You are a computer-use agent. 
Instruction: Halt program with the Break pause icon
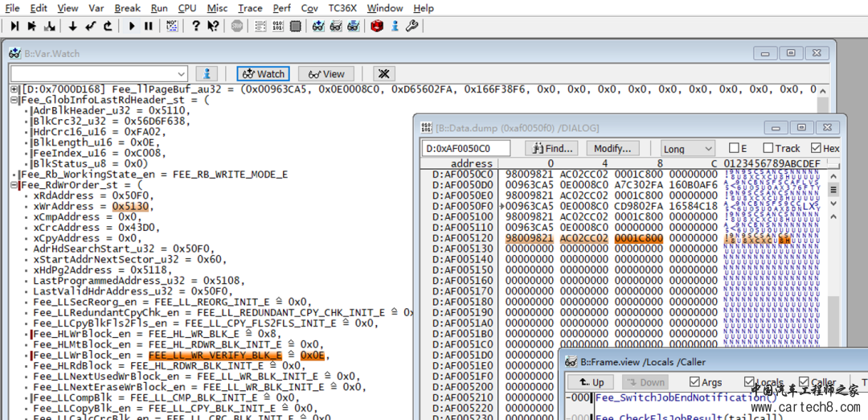point(149,26)
